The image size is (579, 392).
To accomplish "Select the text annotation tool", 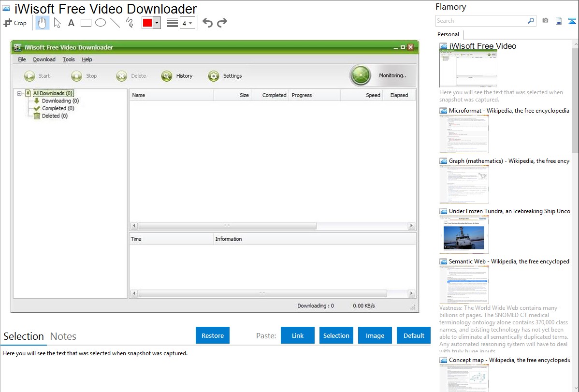I will coord(71,23).
